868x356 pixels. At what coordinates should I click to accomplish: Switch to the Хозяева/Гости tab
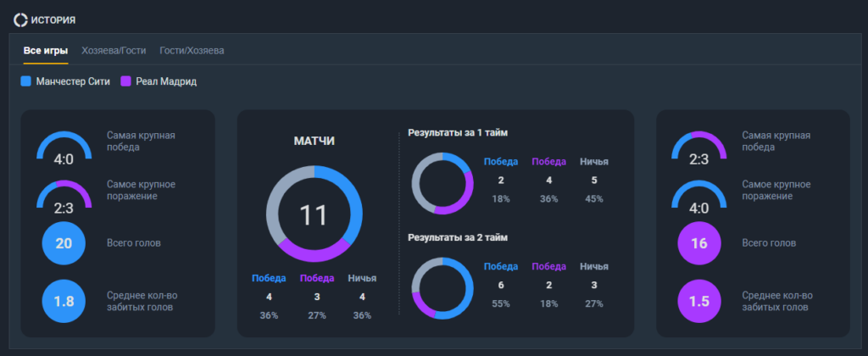[x=114, y=51]
